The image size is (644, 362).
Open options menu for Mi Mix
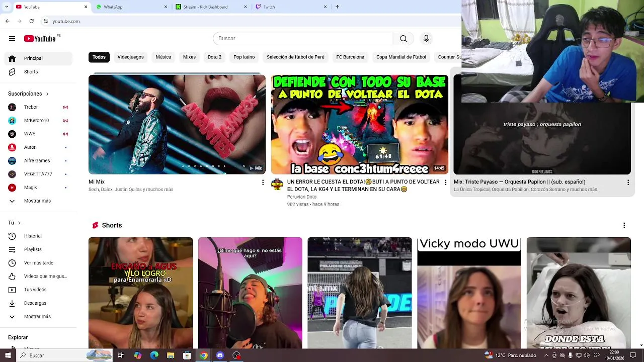point(263,183)
